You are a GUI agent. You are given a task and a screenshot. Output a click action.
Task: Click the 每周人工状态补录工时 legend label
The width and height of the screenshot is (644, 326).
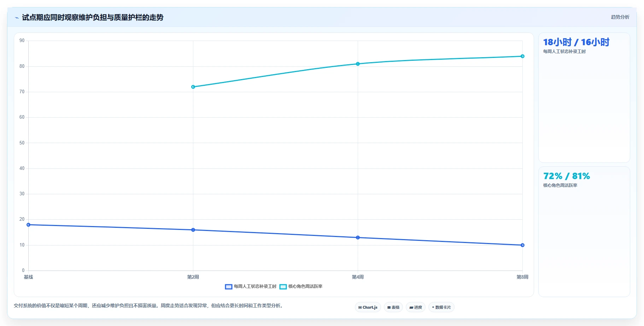coord(255,286)
